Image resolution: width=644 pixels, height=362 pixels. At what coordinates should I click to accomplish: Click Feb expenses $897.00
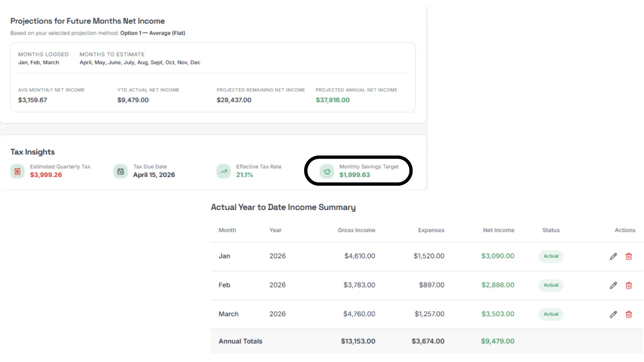click(x=431, y=285)
